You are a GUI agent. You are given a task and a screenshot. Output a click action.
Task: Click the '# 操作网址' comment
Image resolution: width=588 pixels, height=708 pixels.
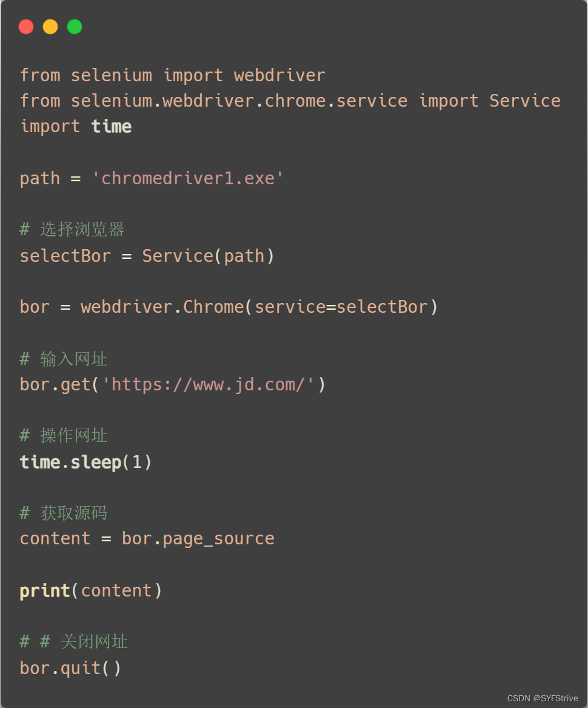(x=64, y=435)
